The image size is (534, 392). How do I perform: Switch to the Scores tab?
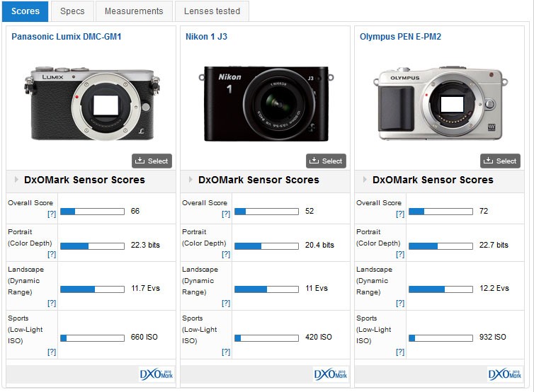pyautogui.click(x=25, y=11)
